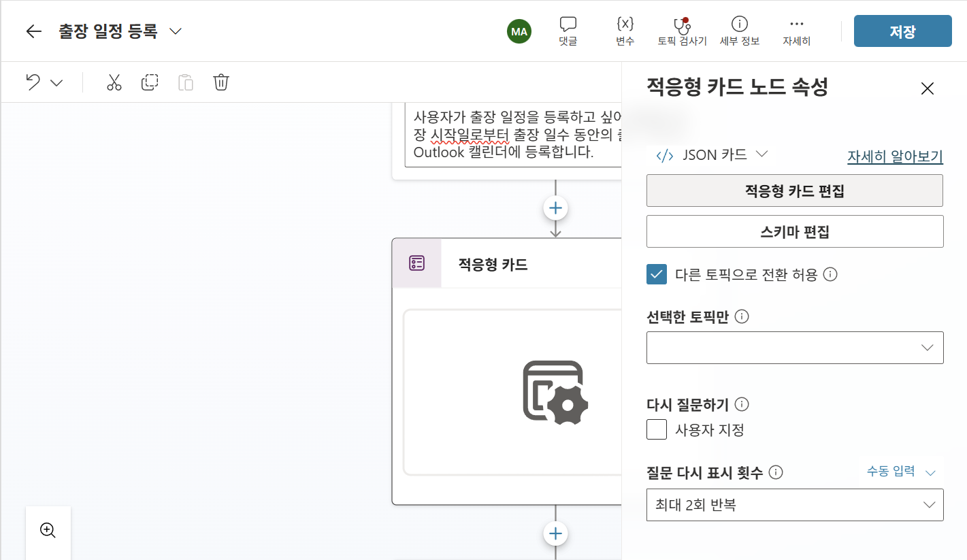Click the trash delete icon
This screenshot has height=560, width=967.
(x=221, y=82)
